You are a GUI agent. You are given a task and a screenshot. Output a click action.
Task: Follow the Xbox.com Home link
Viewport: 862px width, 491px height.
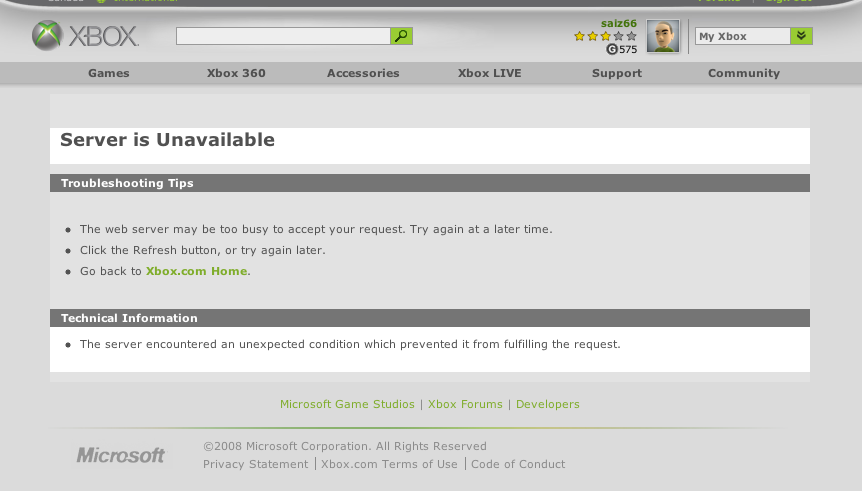(196, 271)
